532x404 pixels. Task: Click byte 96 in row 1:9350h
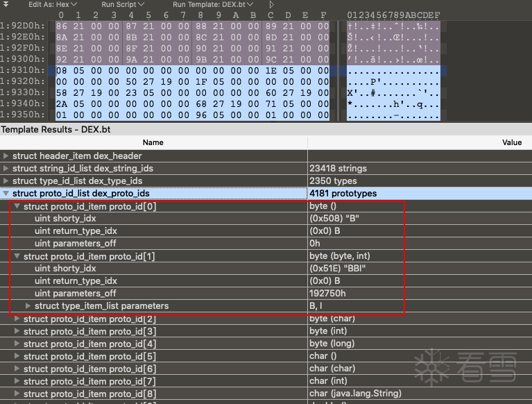201,115
